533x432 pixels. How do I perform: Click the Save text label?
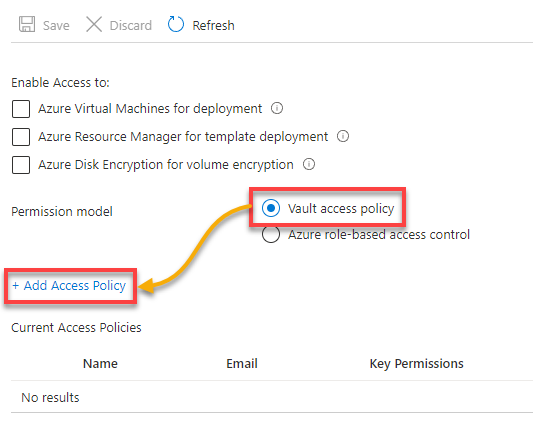56,25
